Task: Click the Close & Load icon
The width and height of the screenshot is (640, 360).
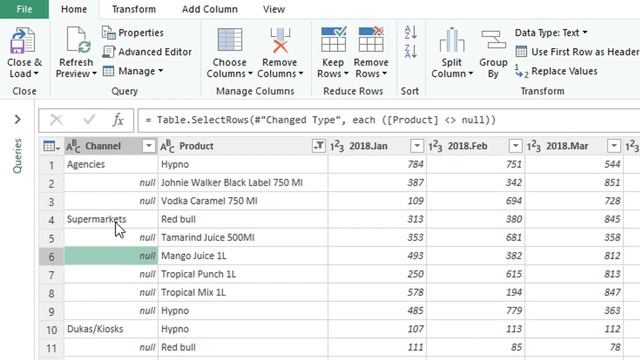Action: [x=23, y=40]
